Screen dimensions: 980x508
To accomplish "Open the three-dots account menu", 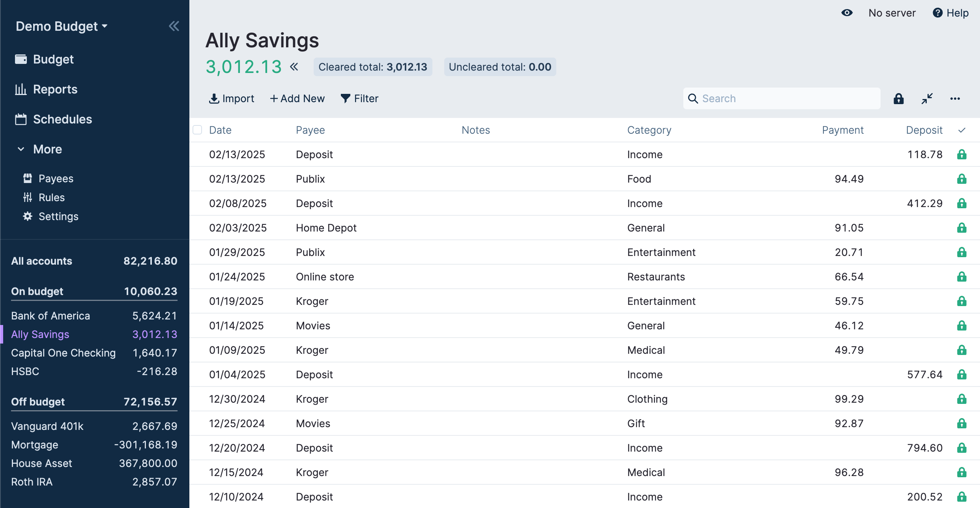I will pos(955,99).
